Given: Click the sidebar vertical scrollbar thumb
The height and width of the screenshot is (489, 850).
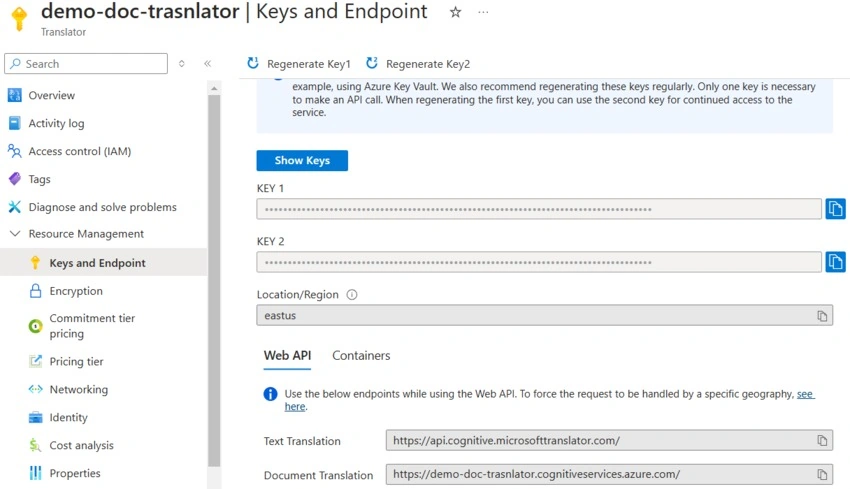Looking at the screenshot, I should click(x=214, y=281).
